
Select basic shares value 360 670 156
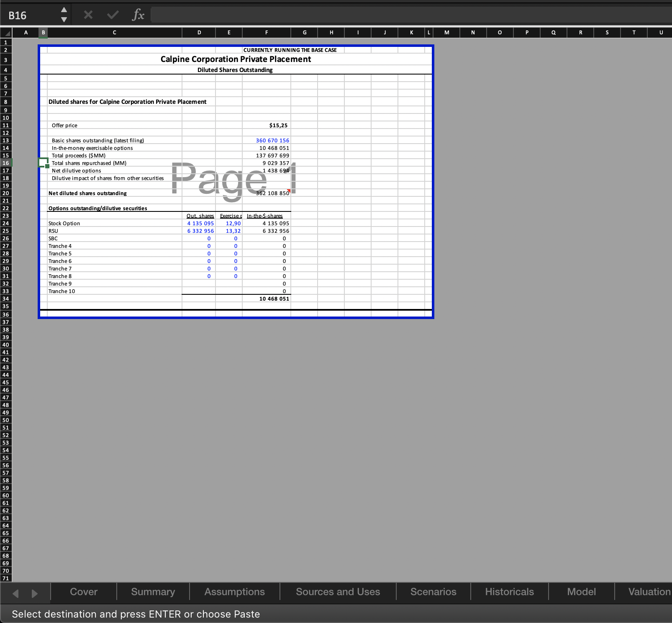coord(272,140)
